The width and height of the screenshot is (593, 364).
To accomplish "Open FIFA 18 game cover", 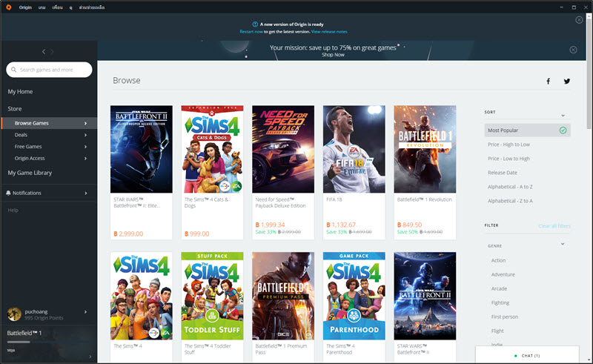I will (x=354, y=149).
